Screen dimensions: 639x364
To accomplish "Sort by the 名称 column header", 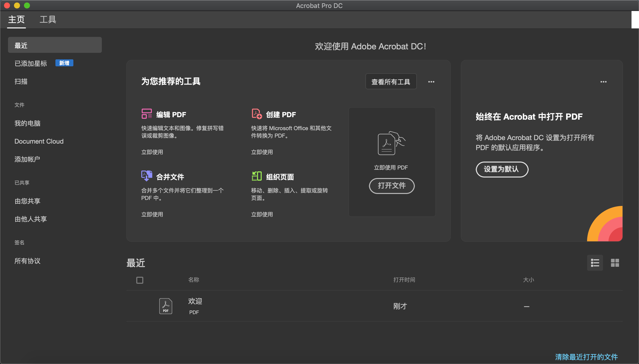I will pos(194,280).
